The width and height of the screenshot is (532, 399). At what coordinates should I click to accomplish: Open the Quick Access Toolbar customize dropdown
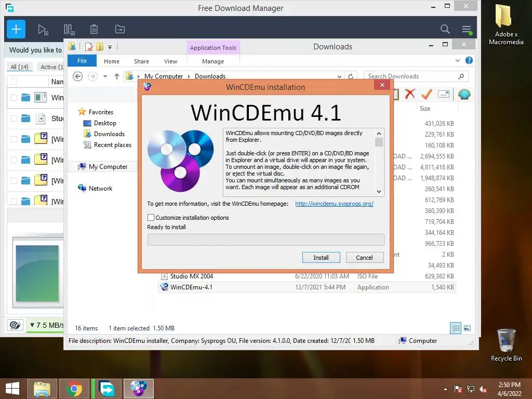110,47
